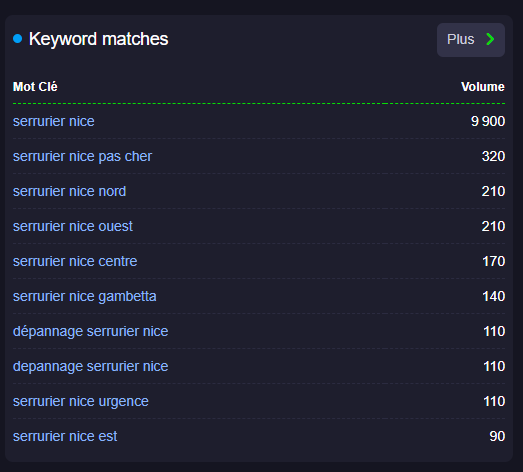Click the Mot Clé column header
Image resolution: width=523 pixels, height=472 pixels.
click(x=35, y=87)
